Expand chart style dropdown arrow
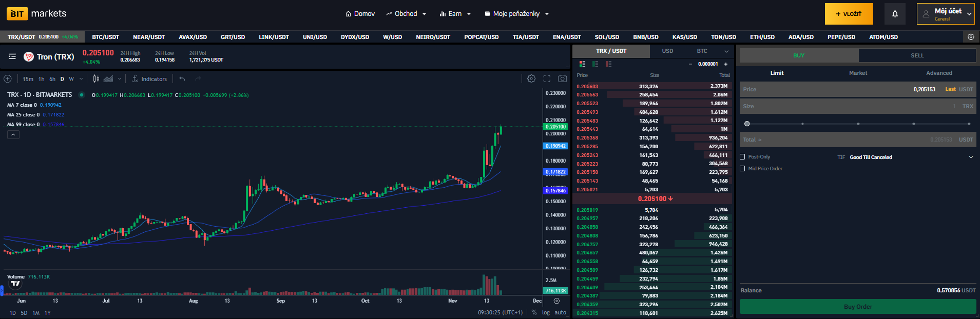Image resolution: width=980 pixels, height=319 pixels. point(120,79)
